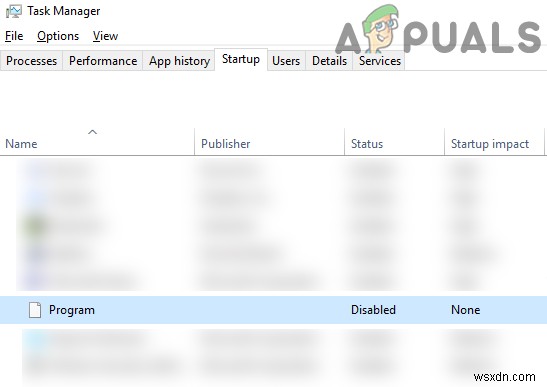Click the None startup impact value
The height and width of the screenshot is (387, 547).
(x=465, y=310)
